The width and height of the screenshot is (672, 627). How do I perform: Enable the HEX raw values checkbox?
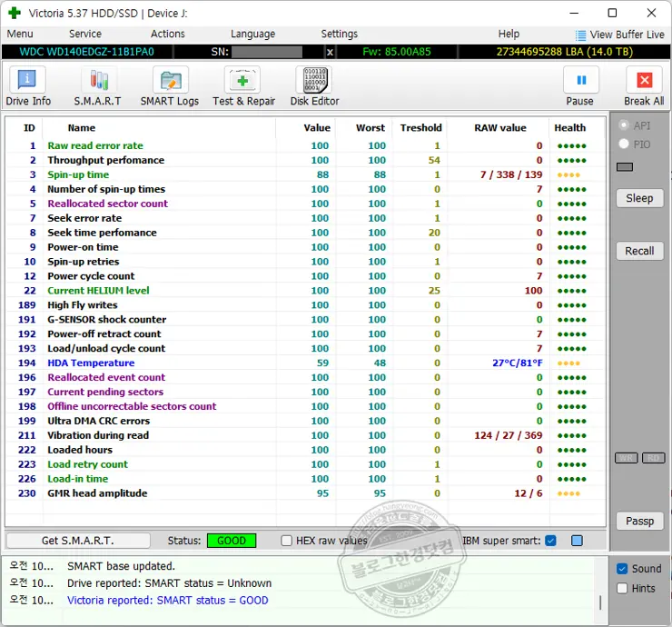(287, 541)
